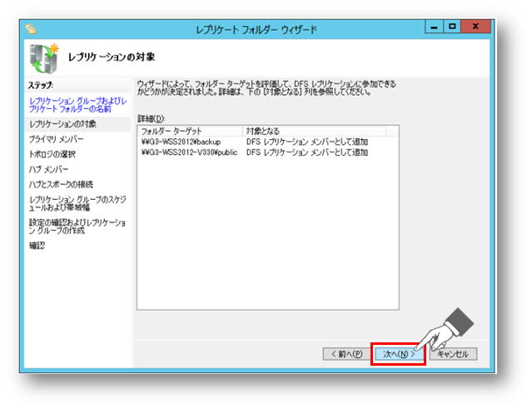Click the 次へ(N) next button
532x409 pixels.
pyautogui.click(x=399, y=354)
